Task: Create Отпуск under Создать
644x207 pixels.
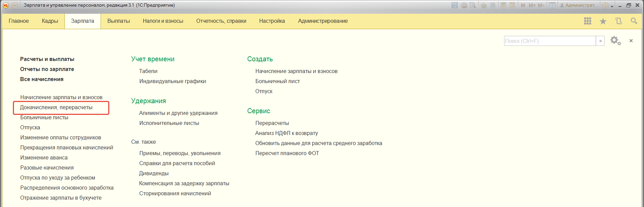Action: coord(264,91)
